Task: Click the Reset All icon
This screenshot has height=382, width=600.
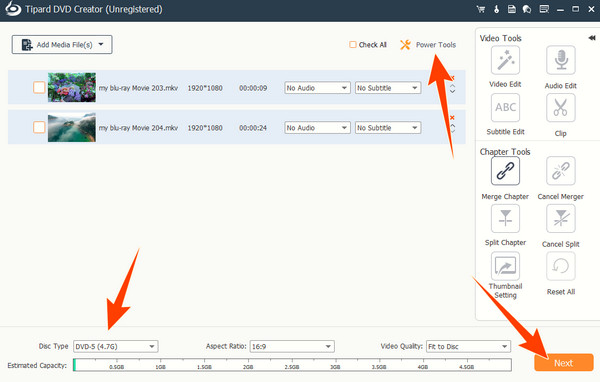Action: click(x=561, y=266)
